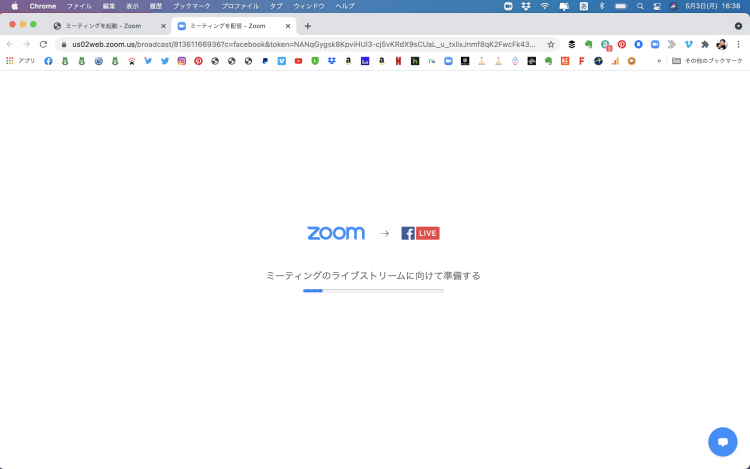Open the Chrome profile avatar

point(722,44)
